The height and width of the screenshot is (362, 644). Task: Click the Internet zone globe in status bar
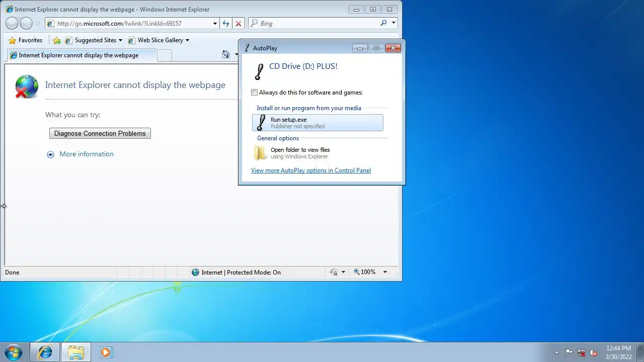[x=196, y=272]
